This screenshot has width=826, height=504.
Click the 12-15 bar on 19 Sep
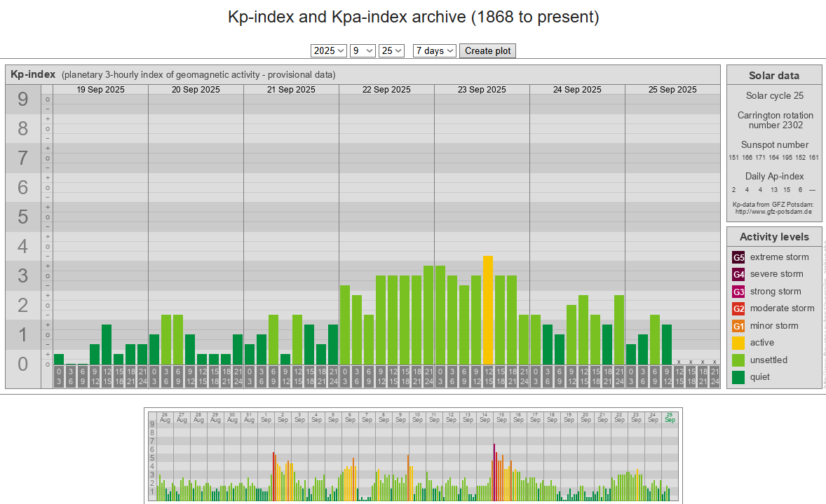coord(107,344)
